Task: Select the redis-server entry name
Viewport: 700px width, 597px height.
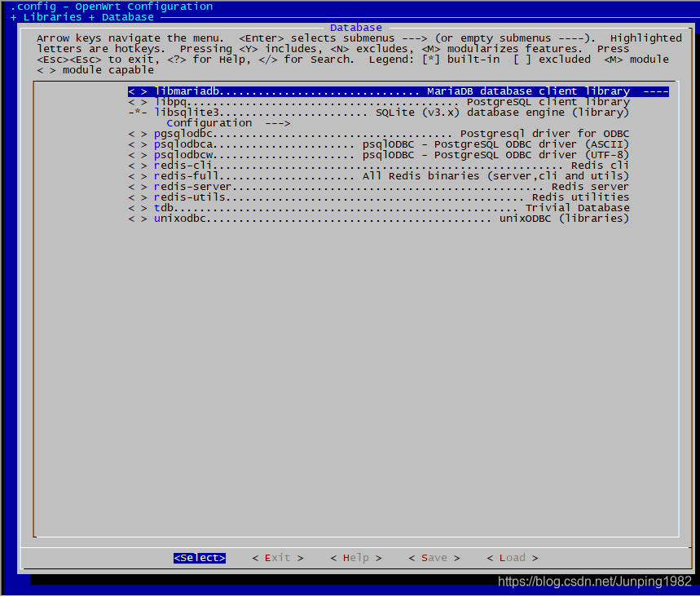Action: coord(193,188)
